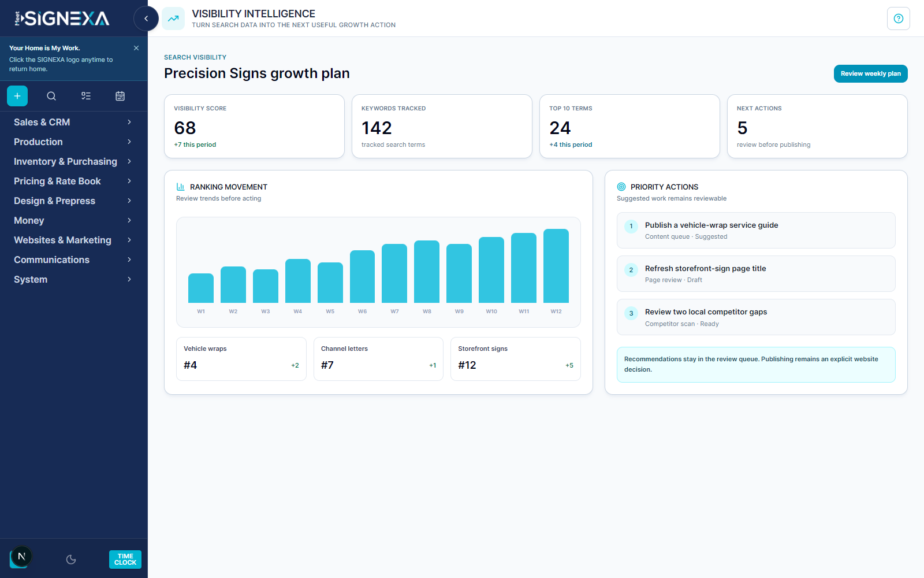Click the number 2 priority badge
Screen dimensions: 924x578
pos(631,270)
